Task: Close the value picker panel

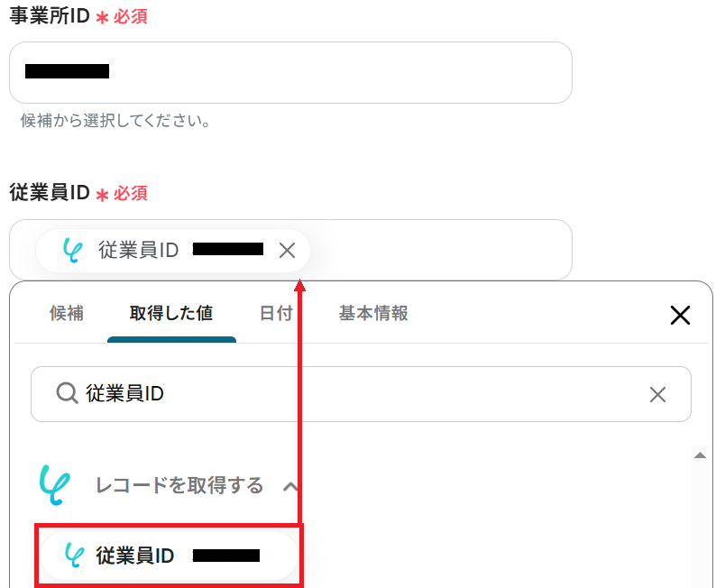Action: 680,316
